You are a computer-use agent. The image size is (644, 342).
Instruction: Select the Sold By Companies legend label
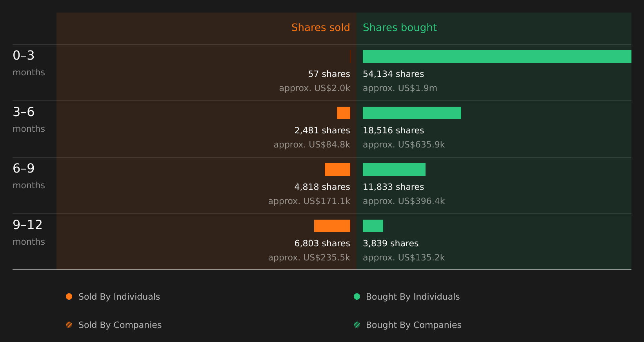click(x=120, y=325)
